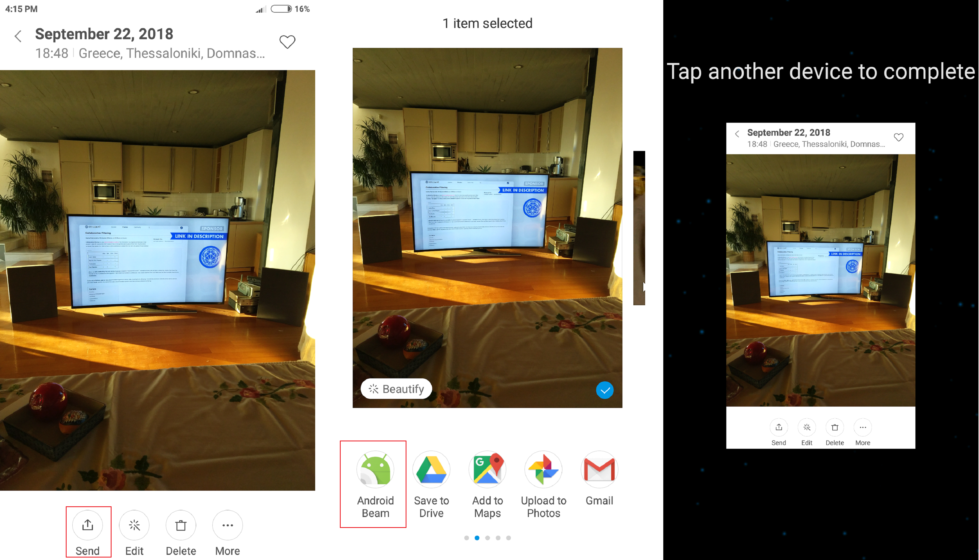Screen dimensions: 979x560
Task: Select the fourth share page dot
Action: [x=498, y=538]
